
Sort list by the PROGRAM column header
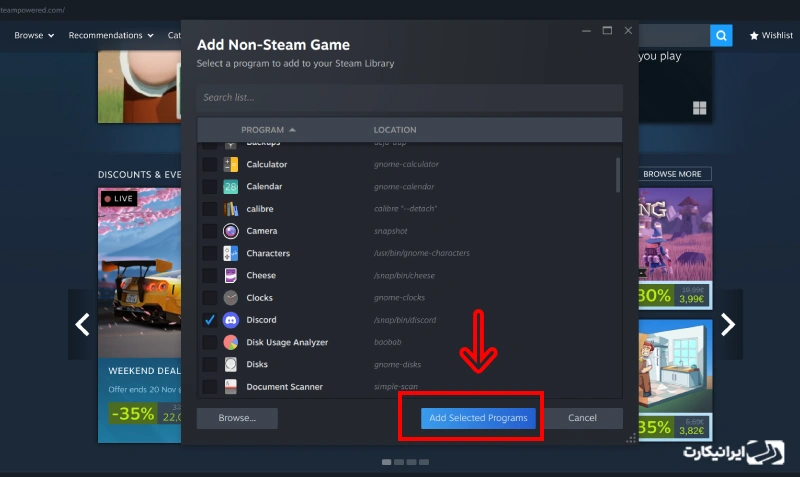tap(268, 130)
